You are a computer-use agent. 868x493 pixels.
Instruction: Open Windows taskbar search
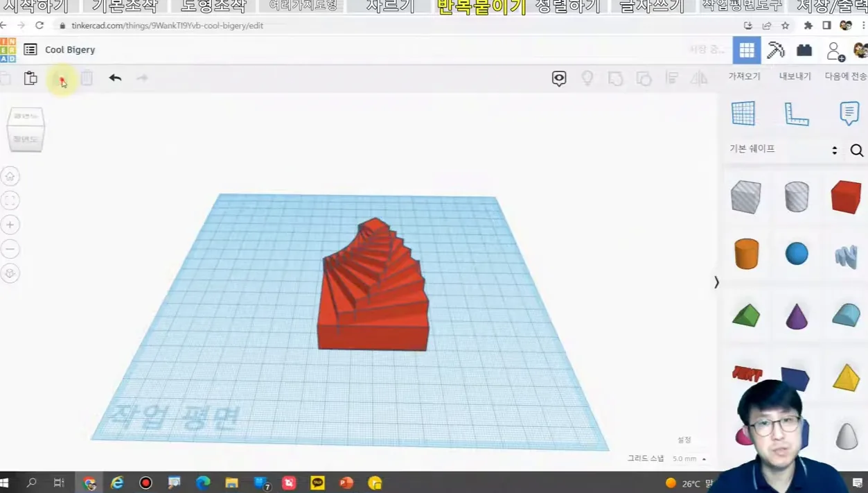31,483
